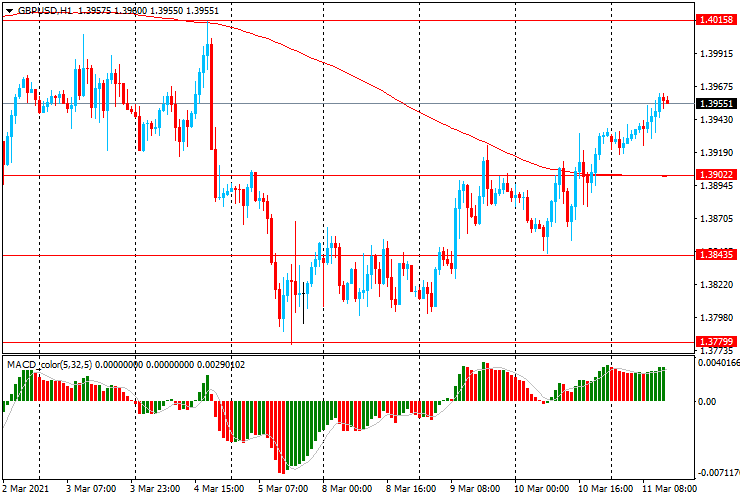The height and width of the screenshot is (500, 740).
Task: Click the 10 Mar 16:00 time label
Action: (605, 488)
